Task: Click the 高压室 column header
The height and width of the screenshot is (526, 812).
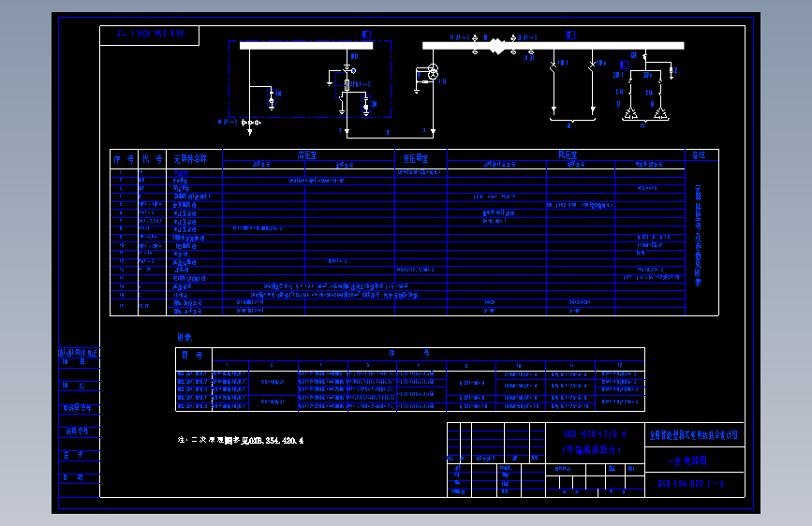Action: pyautogui.click(x=307, y=154)
